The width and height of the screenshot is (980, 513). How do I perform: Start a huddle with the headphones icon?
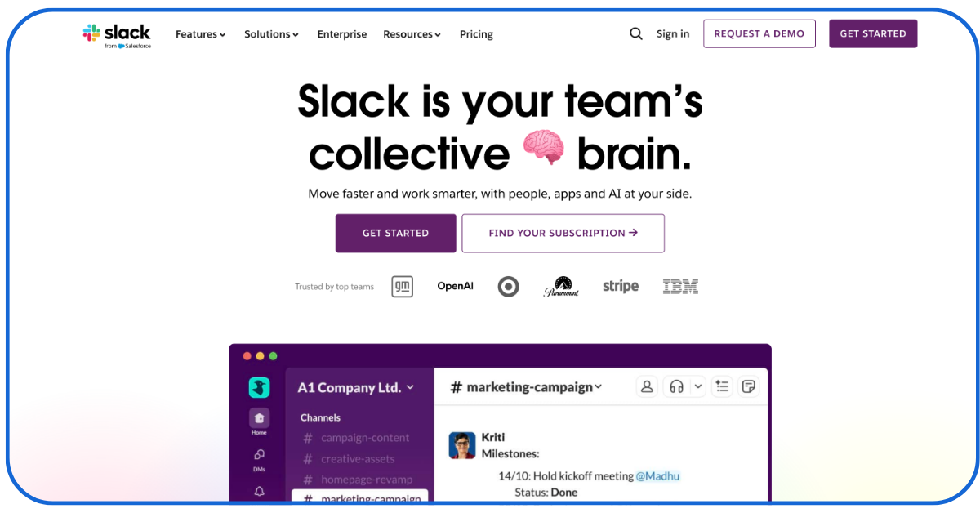(676, 387)
